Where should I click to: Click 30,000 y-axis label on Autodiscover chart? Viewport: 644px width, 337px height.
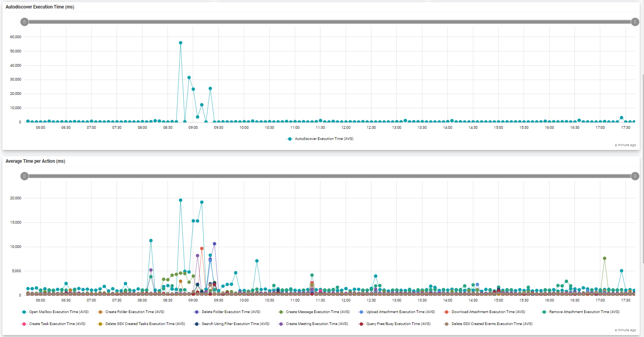[x=16, y=79]
